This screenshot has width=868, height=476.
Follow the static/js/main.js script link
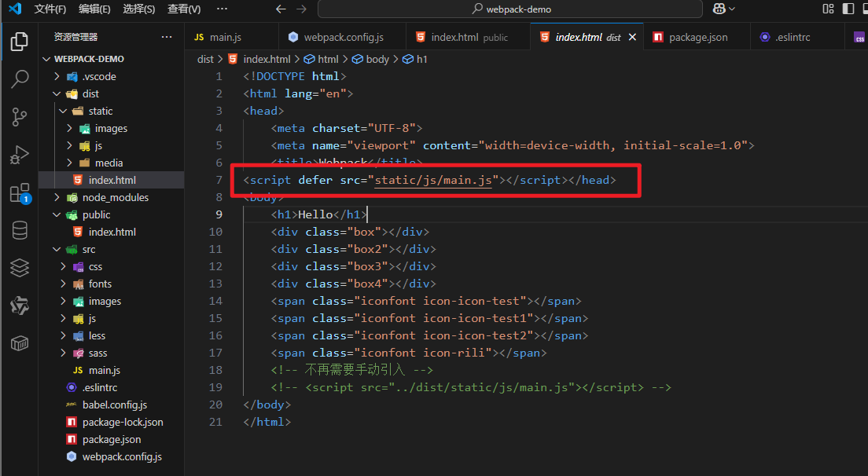click(433, 180)
